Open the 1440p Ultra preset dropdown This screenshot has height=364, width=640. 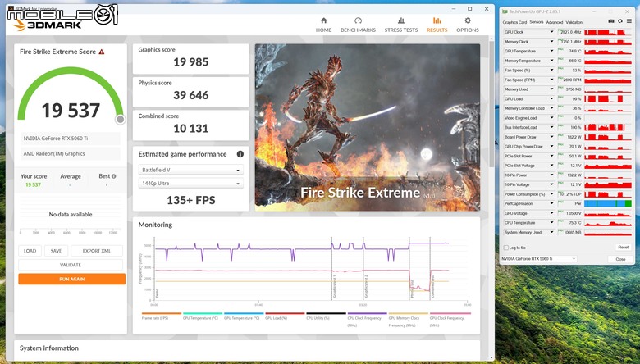coord(190,184)
